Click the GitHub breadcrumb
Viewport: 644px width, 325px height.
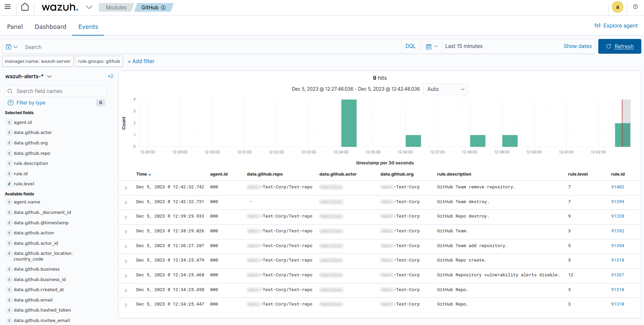click(x=153, y=7)
